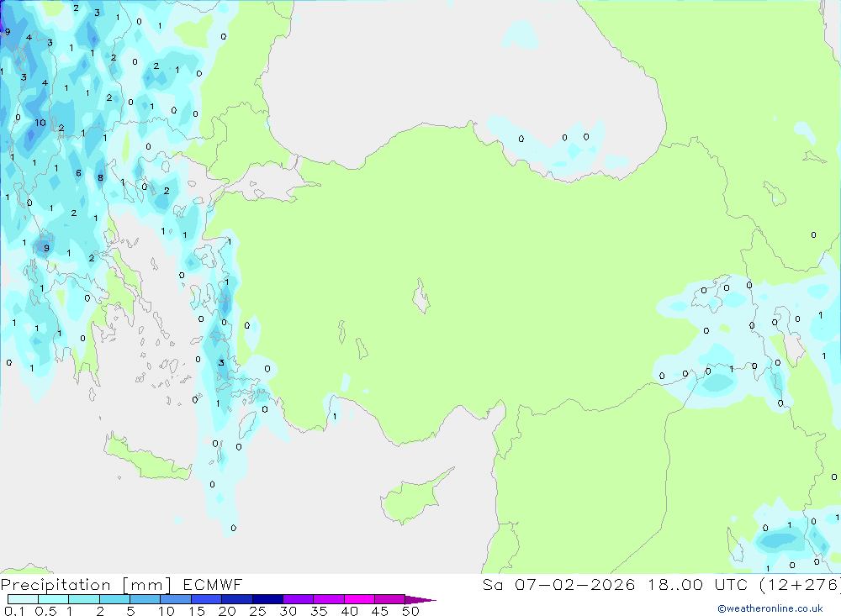Click the '18..00 UTC' time text

[697, 584]
